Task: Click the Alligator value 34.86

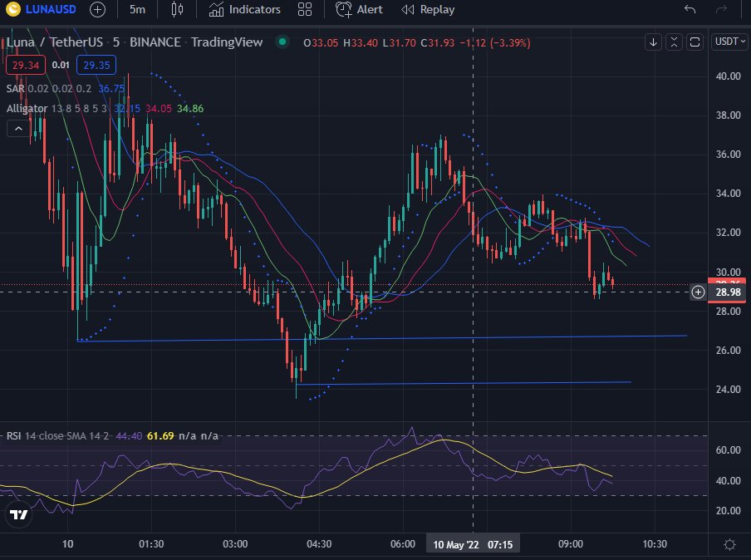Action: [x=190, y=109]
